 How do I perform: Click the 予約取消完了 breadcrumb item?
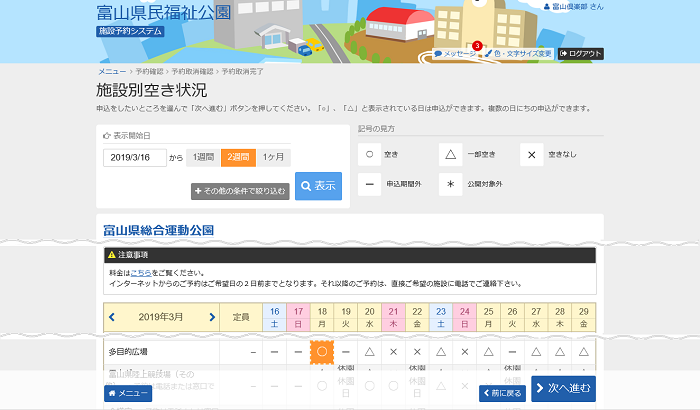point(242,71)
